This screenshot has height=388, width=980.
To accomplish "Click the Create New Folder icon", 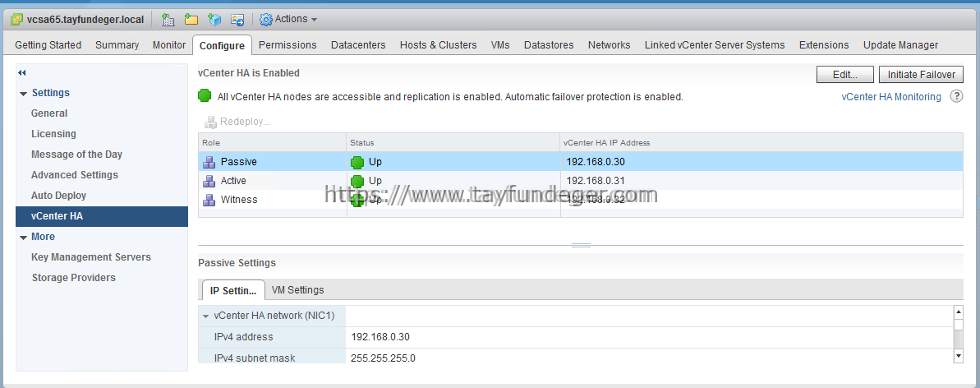I will pyautogui.click(x=191, y=20).
